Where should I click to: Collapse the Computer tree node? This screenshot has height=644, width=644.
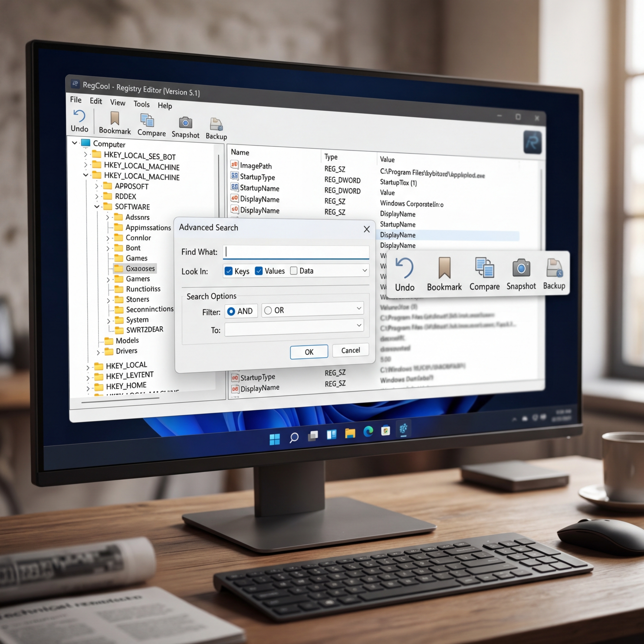click(74, 143)
